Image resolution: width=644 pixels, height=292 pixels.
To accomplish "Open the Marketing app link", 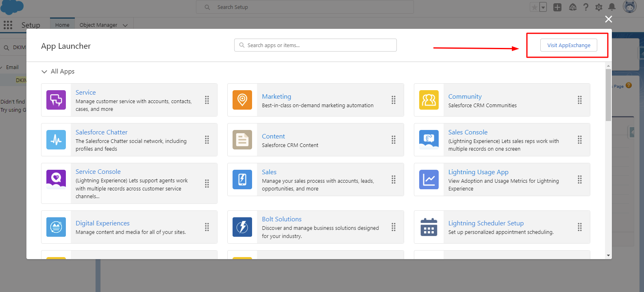I will pyautogui.click(x=276, y=97).
